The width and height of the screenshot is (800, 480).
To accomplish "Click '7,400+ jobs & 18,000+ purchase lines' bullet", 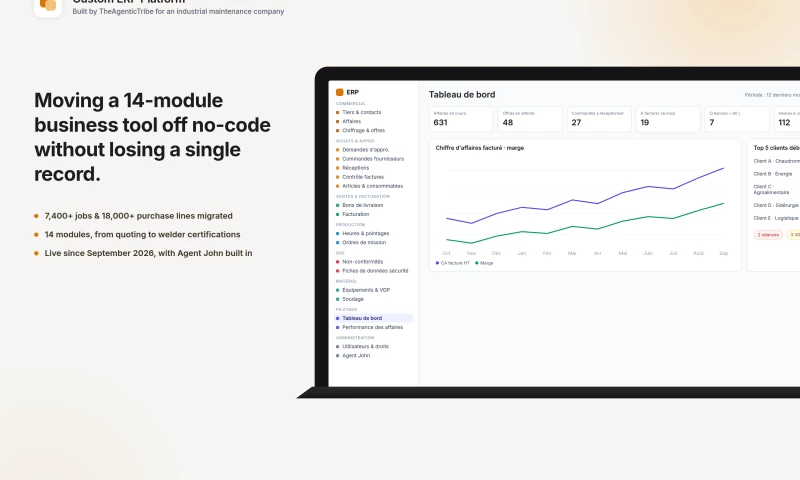I will 138,216.
